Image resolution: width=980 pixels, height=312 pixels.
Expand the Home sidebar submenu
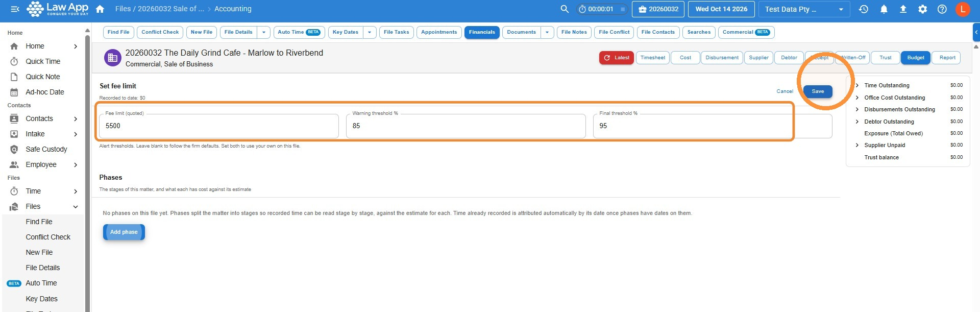coord(76,46)
